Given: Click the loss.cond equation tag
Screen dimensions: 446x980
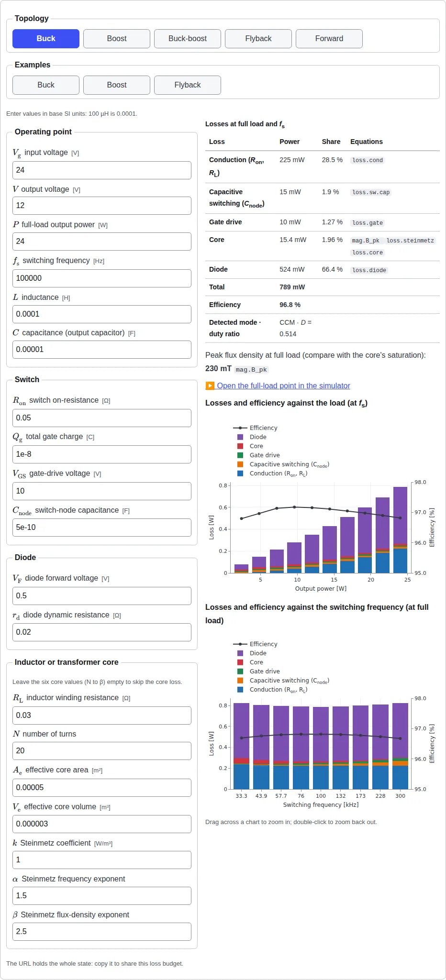Looking at the screenshot, I should (x=368, y=160).
